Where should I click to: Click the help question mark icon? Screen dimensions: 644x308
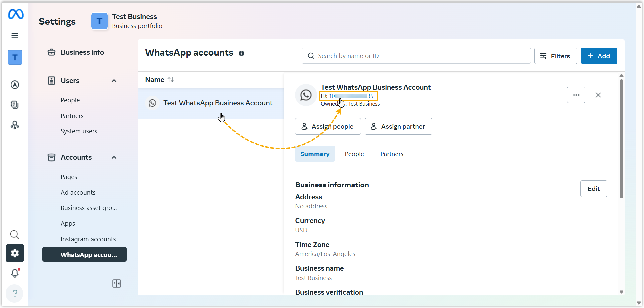coord(15,293)
